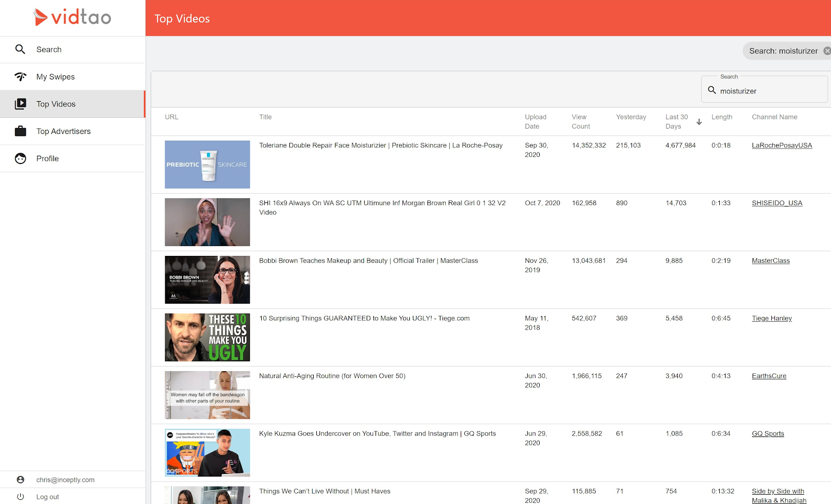
Task: Click the My Swipes icon
Action: coord(20,77)
